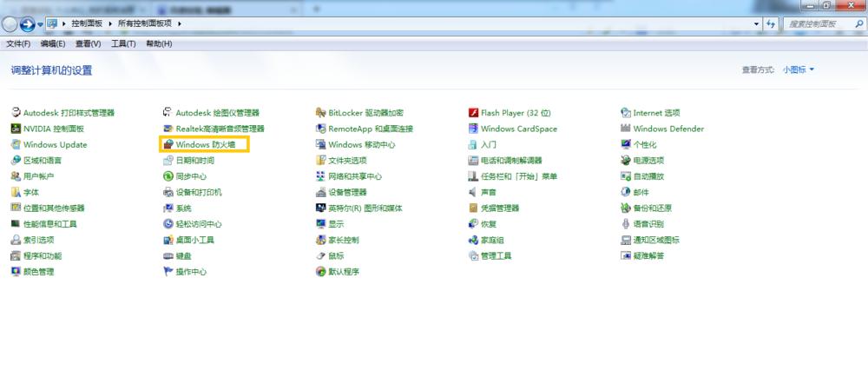
Task: Open the 备份和还原 link
Action: pos(653,208)
